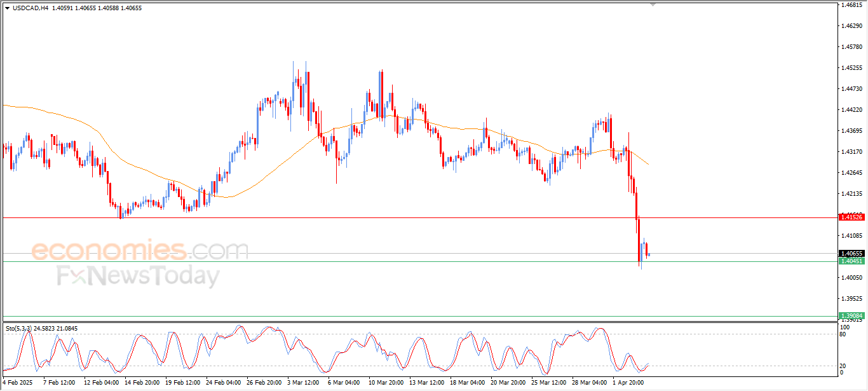Click the FxNewsToday watermark text

tap(138, 277)
